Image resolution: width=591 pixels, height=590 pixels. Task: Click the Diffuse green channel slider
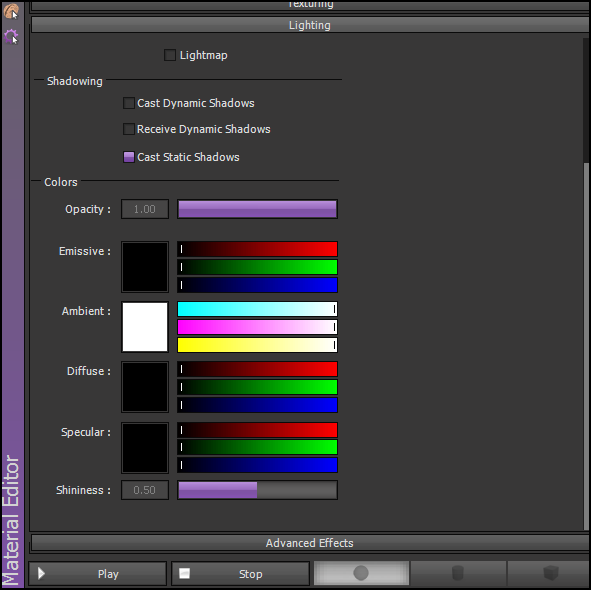coord(257,387)
